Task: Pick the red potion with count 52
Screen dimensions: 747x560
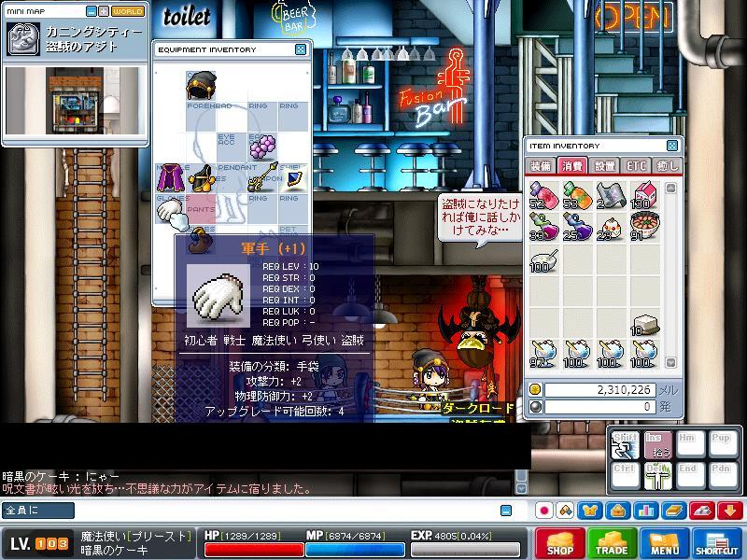Action: pyautogui.click(x=543, y=196)
